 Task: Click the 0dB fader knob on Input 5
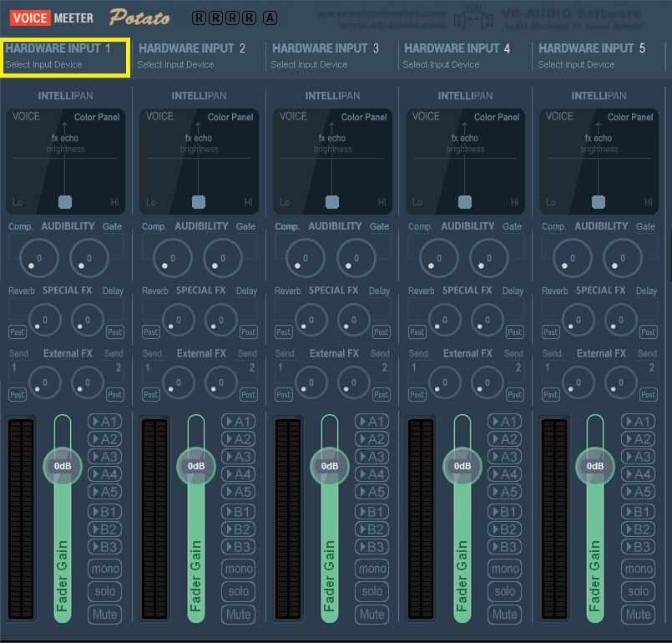coord(595,467)
